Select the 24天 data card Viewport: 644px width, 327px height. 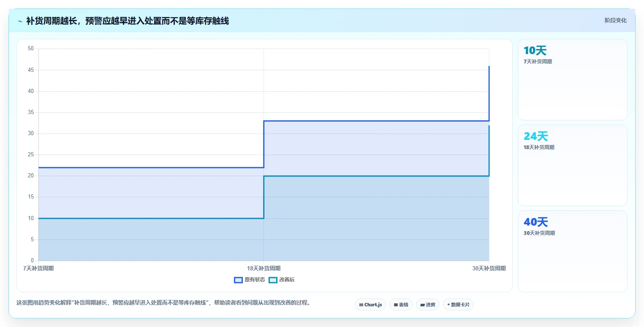pyautogui.click(x=572, y=165)
